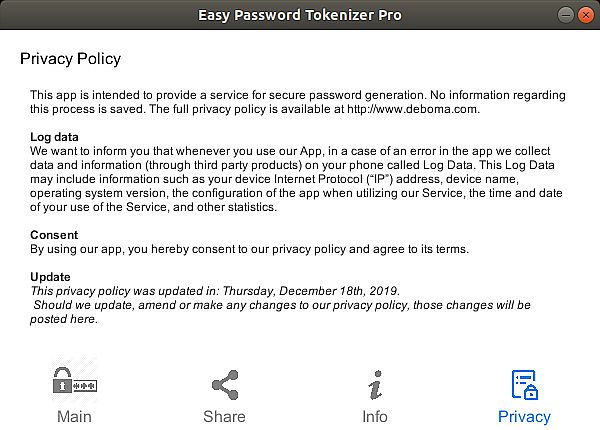Close the Easy Password Tokenizer Pro window

click(585, 15)
